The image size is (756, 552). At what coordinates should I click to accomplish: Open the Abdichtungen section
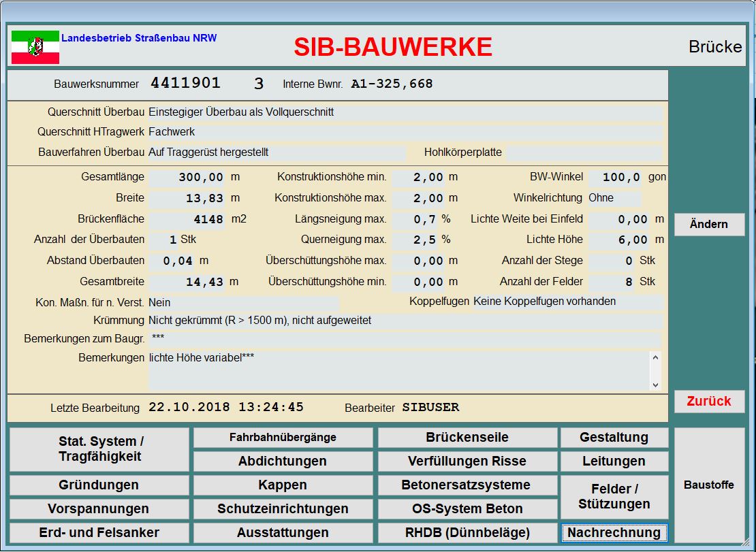[283, 461]
